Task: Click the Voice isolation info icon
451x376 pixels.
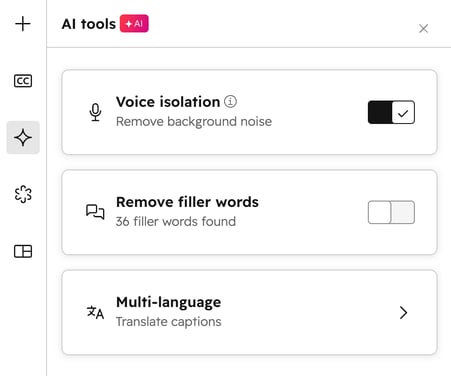Action: (x=230, y=101)
